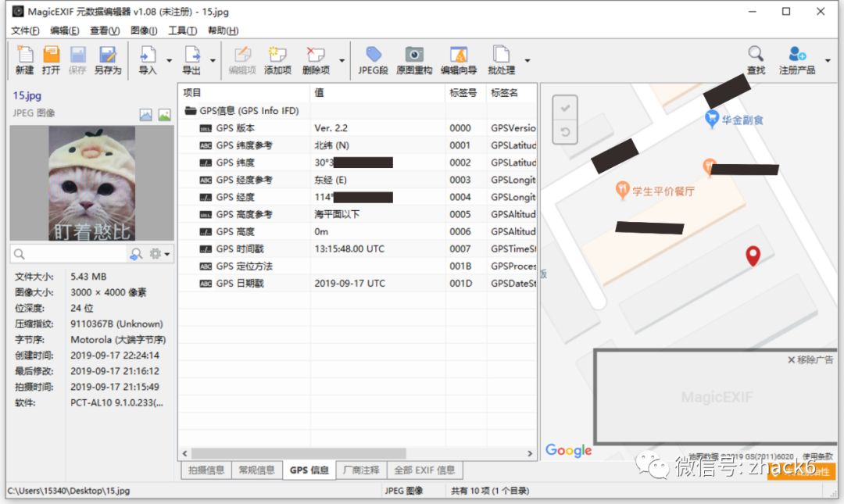Select the GPS 日期戳 row
This screenshot has width=844, height=504.
(x=358, y=283)
